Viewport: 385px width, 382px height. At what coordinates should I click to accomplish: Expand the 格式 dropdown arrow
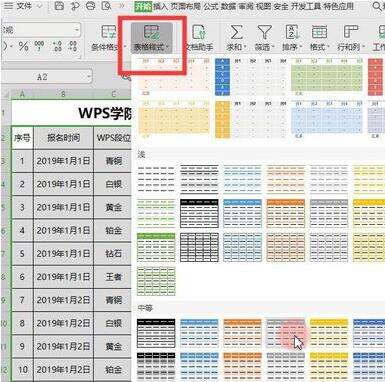(x=328, y=47)
